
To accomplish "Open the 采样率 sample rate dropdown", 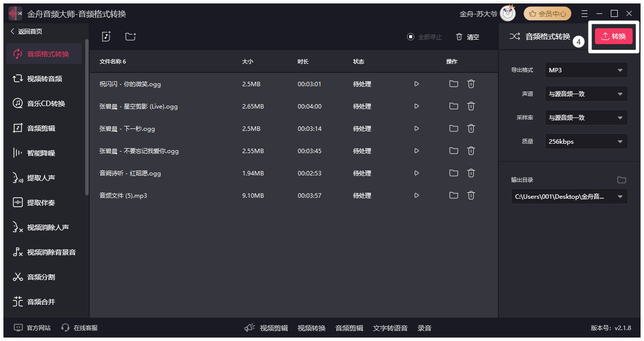I will (x=586, y=117).
